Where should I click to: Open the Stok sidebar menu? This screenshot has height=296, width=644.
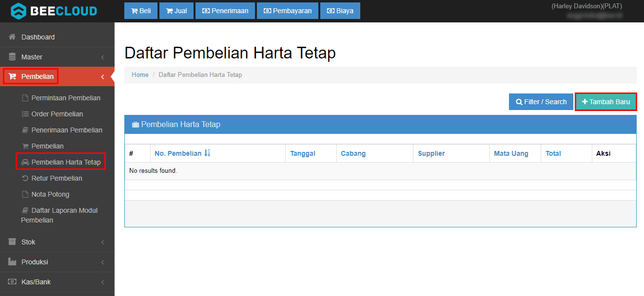[57, 242]
